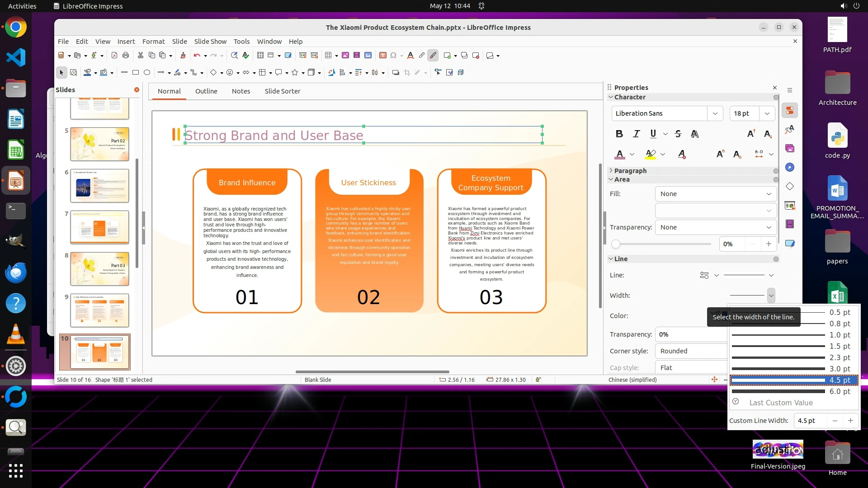Expand the Paragraph section

tap(630, 171)
